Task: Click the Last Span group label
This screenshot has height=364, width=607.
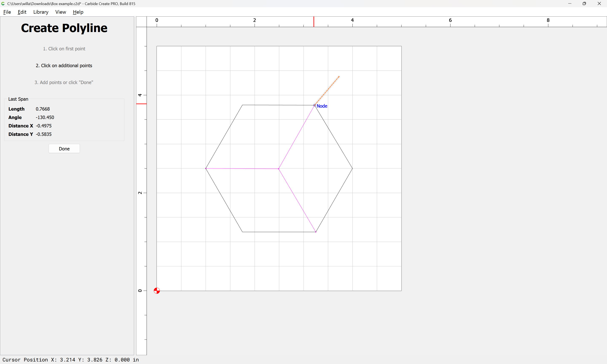Action: click(18, 99)
